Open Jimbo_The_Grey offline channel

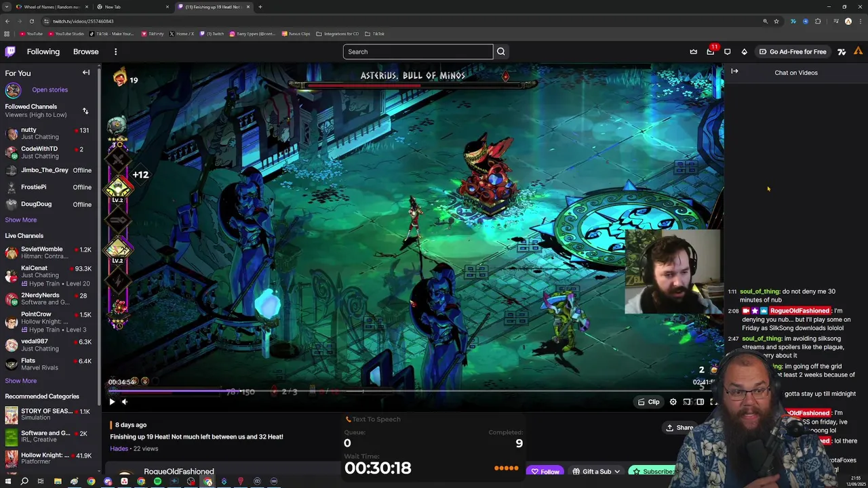point(47,170)
